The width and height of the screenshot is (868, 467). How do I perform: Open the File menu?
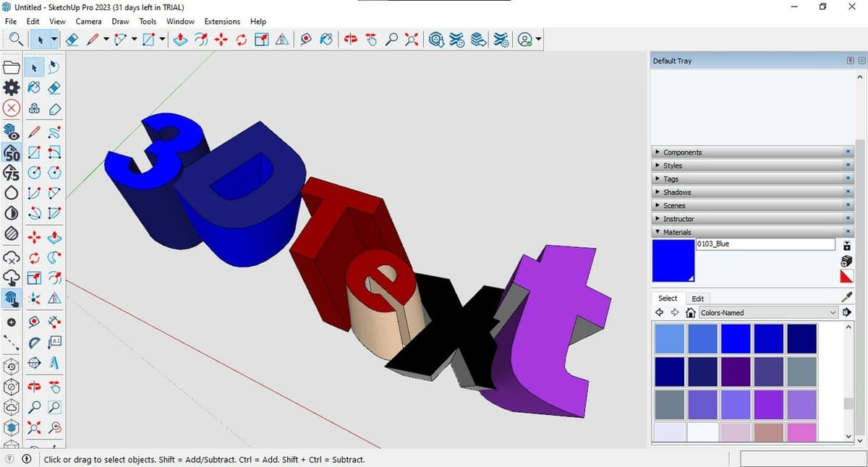pos(11,22)
